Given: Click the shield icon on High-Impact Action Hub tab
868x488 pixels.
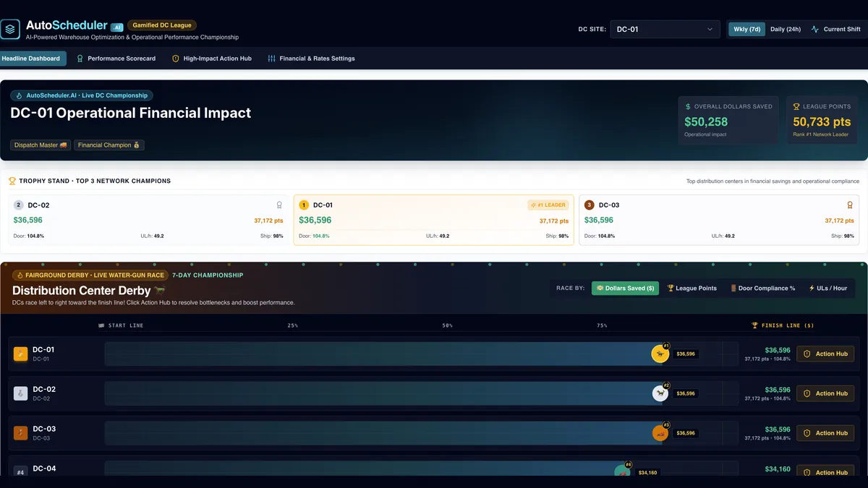Looking at the screenshot, I should [x=176, y=59].
